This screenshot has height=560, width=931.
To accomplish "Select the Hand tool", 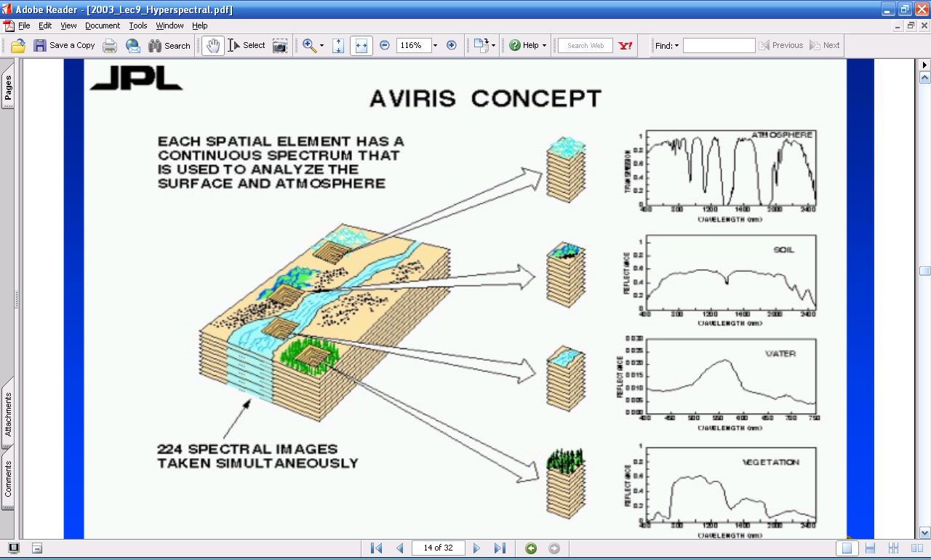I will click(x=213, y=45).
